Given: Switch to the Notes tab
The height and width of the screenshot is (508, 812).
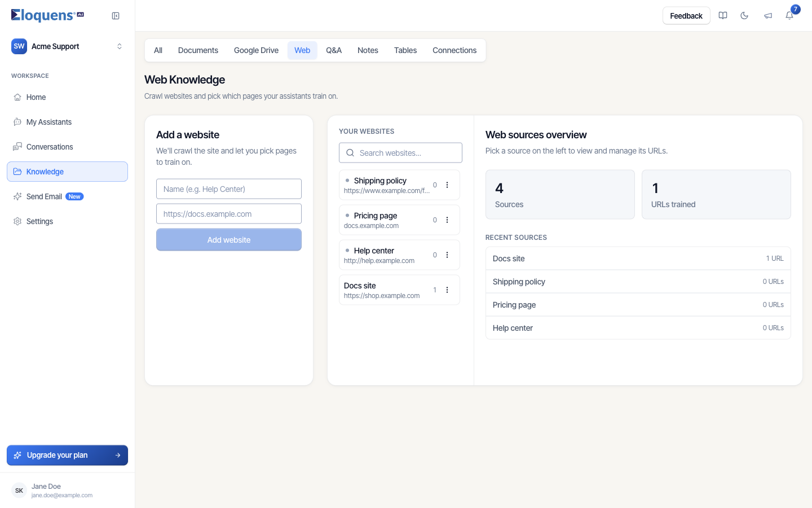Looking at the screenshot, I should click(x=368, y=50).
